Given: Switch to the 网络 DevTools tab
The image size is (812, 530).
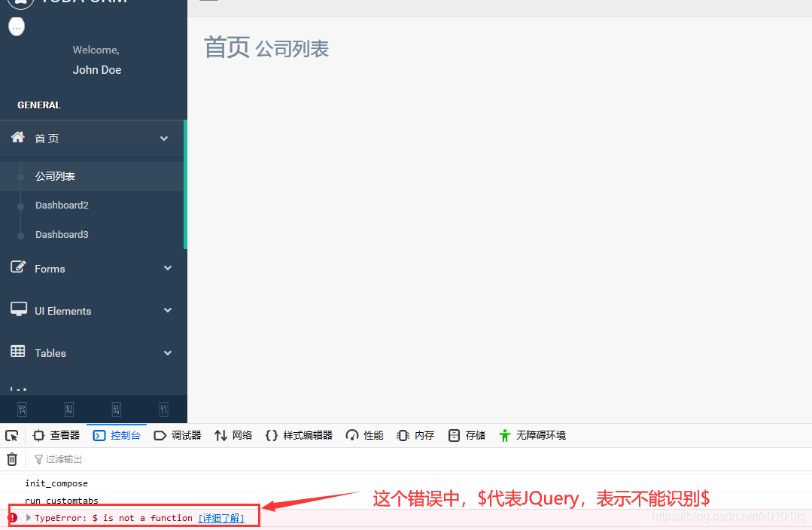Looking at the screenshot, I should [x=233, y=435].
